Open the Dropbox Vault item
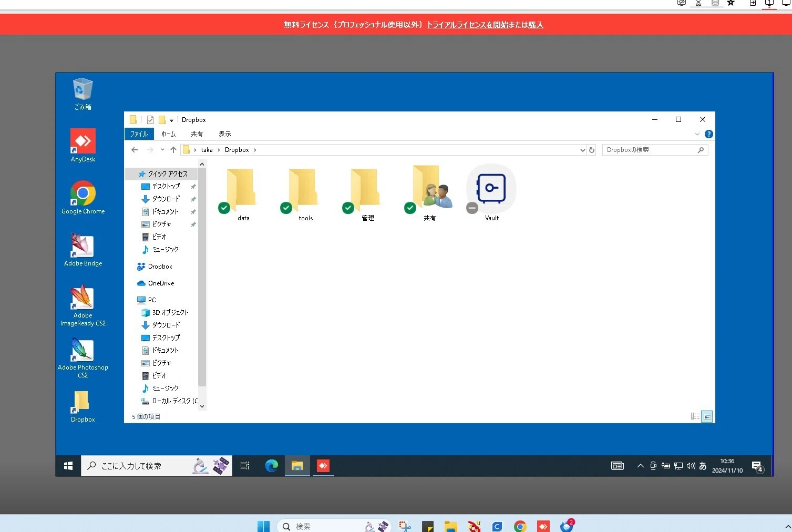Image resolution: width=792 pixels, height=532 pixels. pos(491,192)
